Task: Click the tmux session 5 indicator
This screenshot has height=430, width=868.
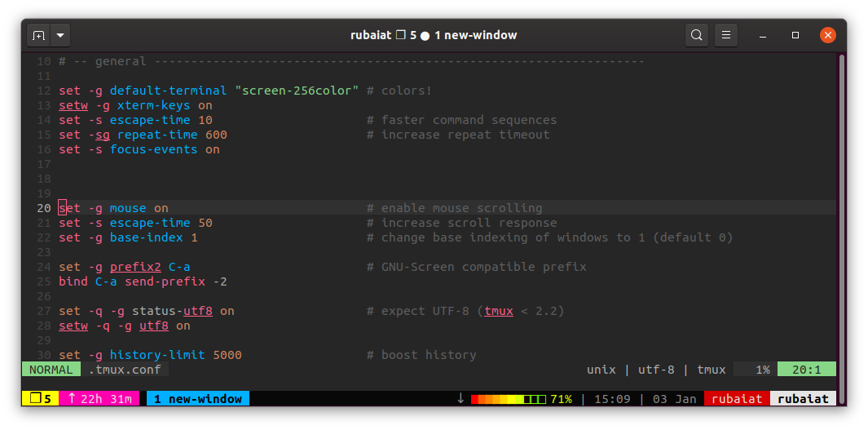Action: 40,399
